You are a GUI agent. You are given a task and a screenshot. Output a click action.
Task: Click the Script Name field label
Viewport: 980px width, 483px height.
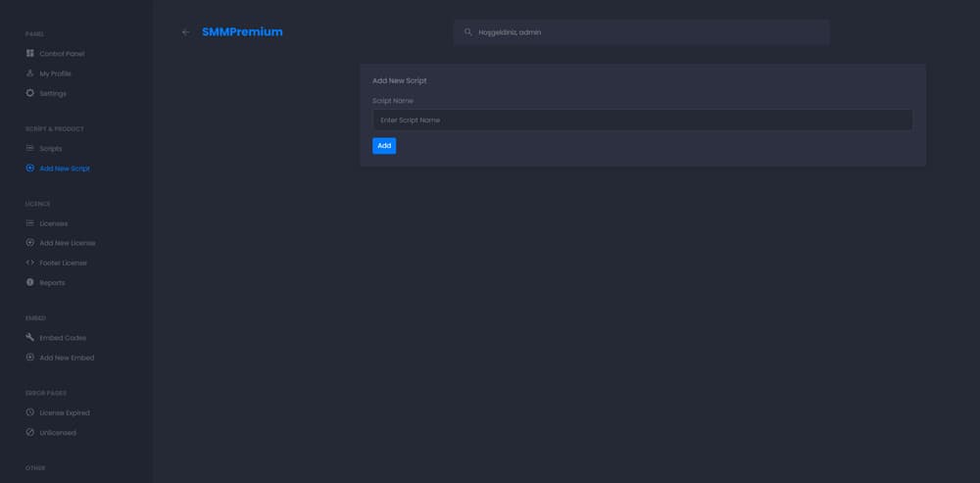click(393, 101)
